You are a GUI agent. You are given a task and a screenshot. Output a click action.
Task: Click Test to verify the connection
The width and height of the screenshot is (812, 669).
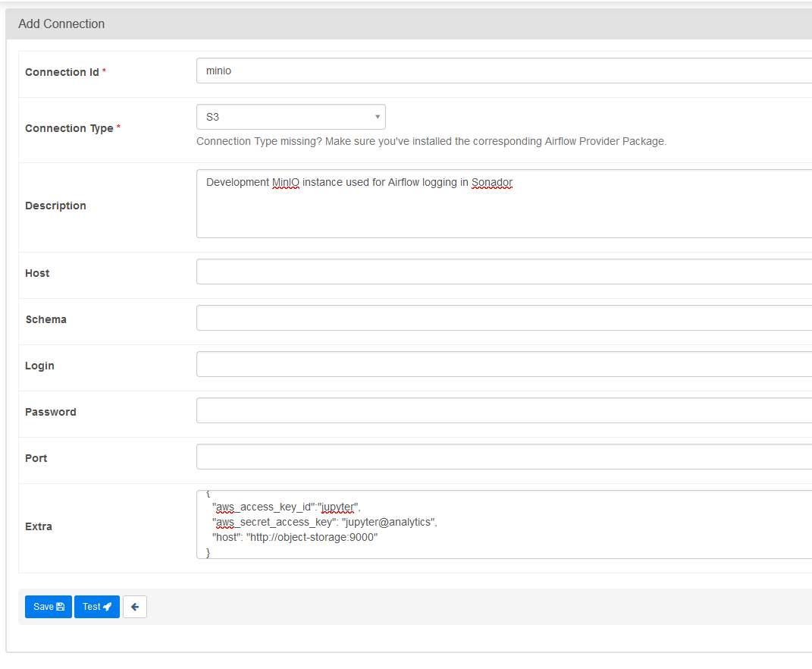point(96,606)
